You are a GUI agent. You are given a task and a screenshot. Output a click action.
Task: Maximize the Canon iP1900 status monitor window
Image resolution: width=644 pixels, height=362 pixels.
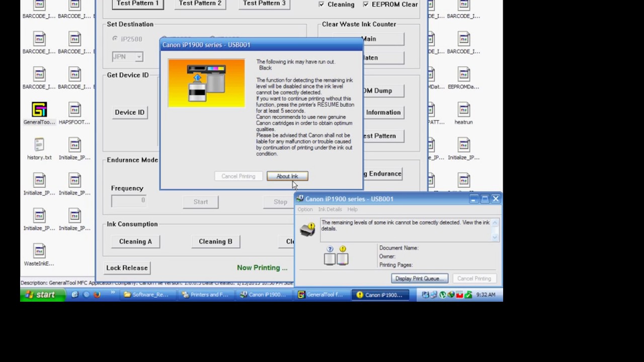click(x=485, y=199)
